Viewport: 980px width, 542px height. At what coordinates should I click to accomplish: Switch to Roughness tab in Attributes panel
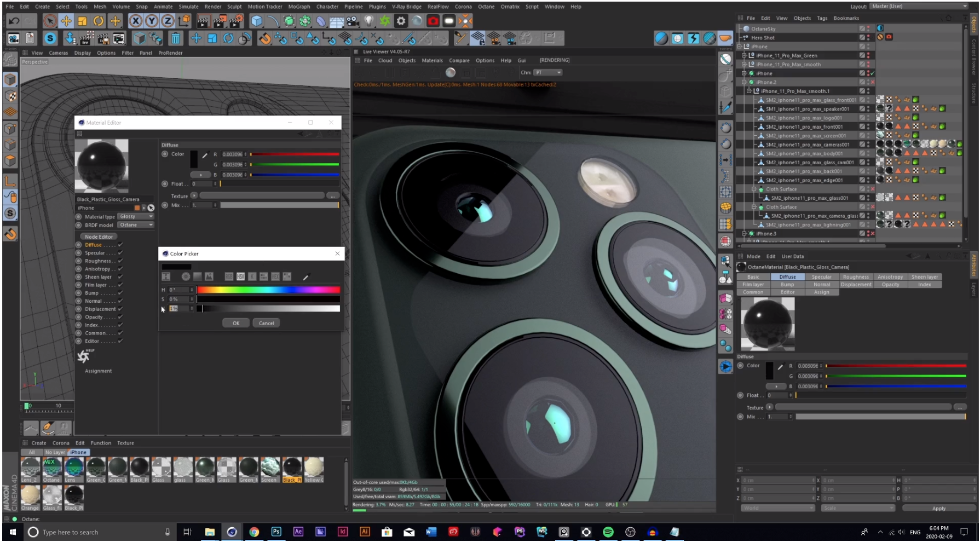pyautogui.click(x=856, y=277)
